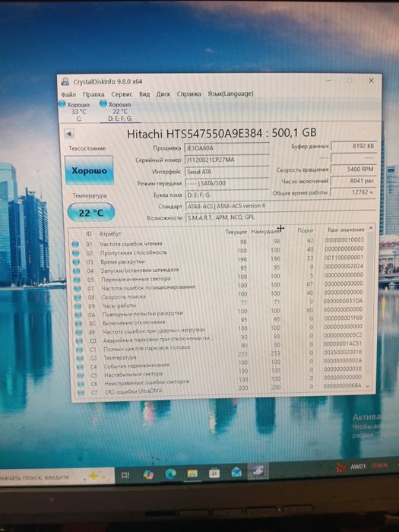Click the status orb for C0 Аварийные парковки

(x=79, y=341)
